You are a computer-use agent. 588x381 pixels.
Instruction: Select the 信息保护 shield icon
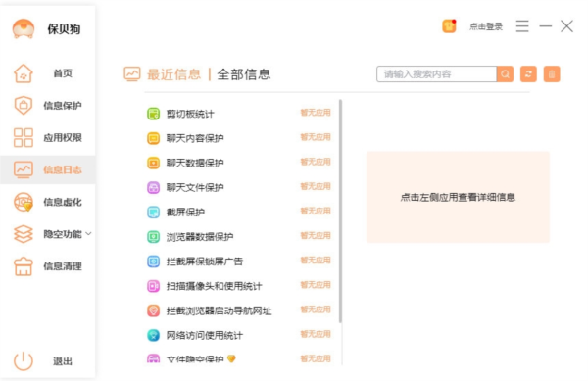click(24, 105)
